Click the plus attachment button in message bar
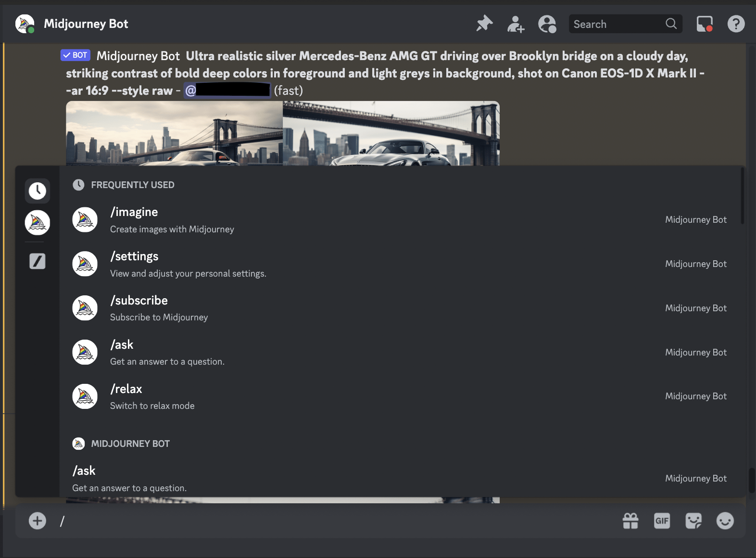The image size is (756, 558). tap(37, 520)
